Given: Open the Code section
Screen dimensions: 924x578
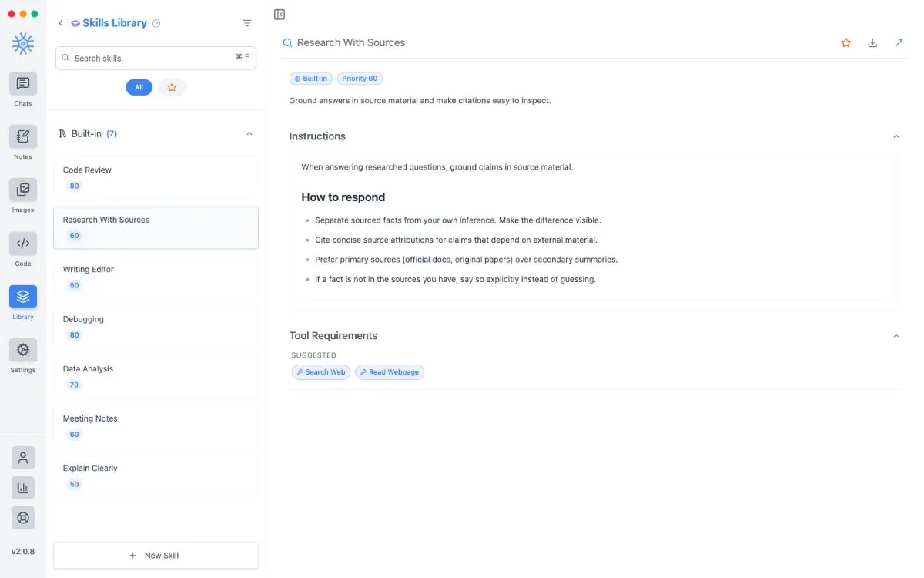Looking at the screenshot, I should point(23,244).
